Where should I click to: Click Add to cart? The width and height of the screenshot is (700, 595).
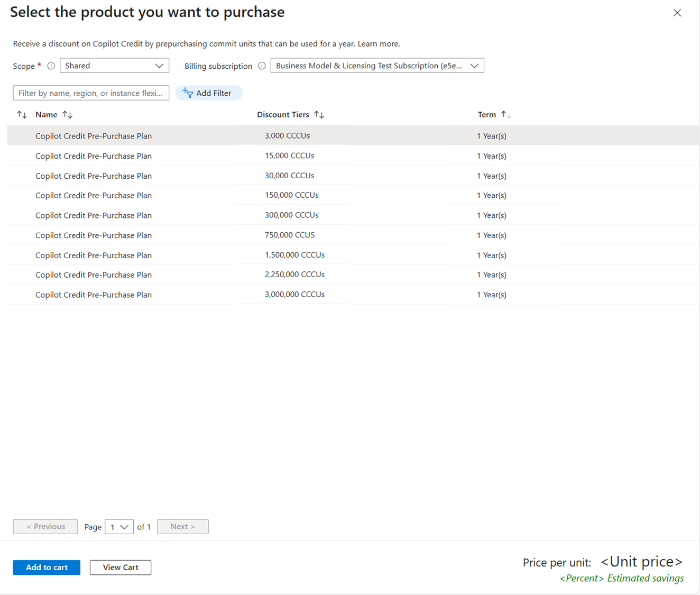pyautogui.click(x=47, y=567)
